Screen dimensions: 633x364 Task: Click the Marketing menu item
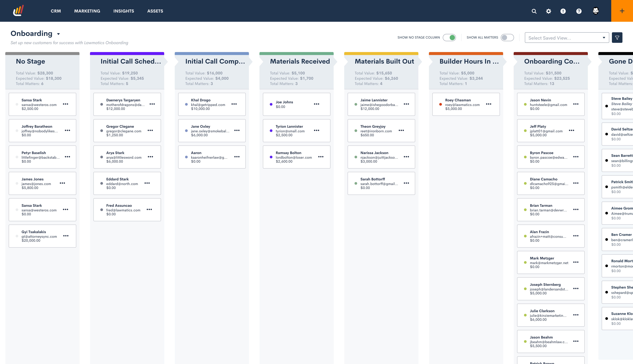pyautogui.click(x=87, y=11)
